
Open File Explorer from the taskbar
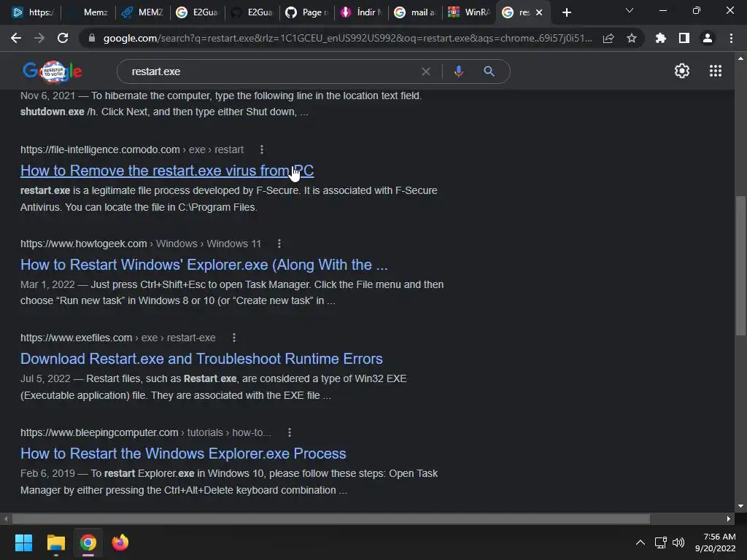click(55, 542)
